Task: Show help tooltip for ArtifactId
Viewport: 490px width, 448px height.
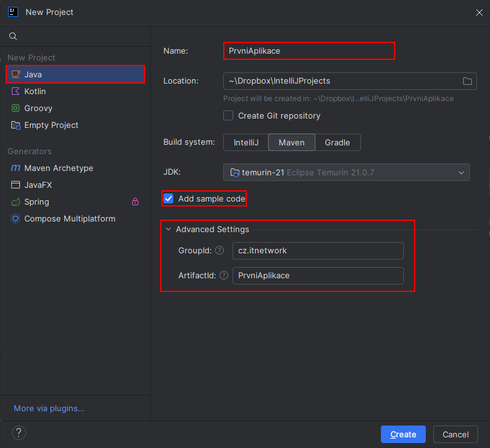Action: 224,275
